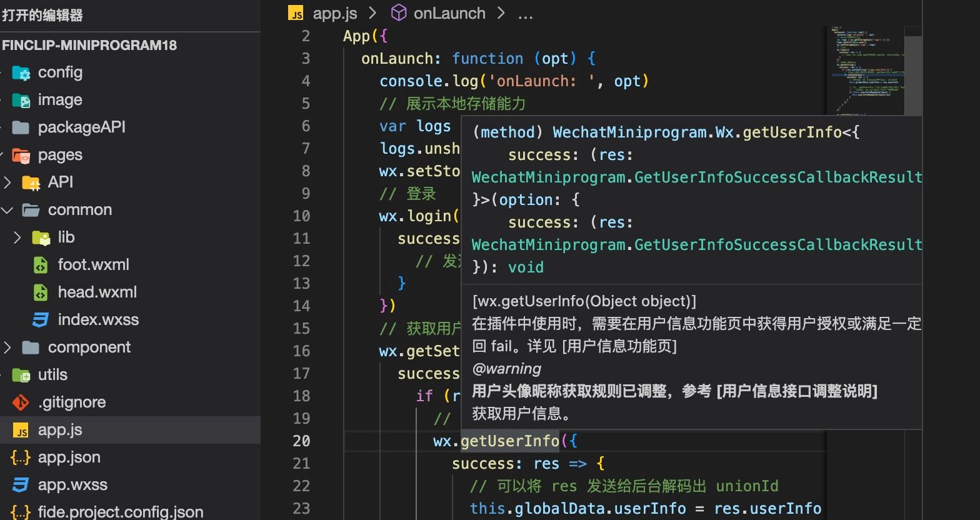The width and height of the screenshot is (980, 520).
Task: Select the pages folder icon
Action: (x=21, y=155)
